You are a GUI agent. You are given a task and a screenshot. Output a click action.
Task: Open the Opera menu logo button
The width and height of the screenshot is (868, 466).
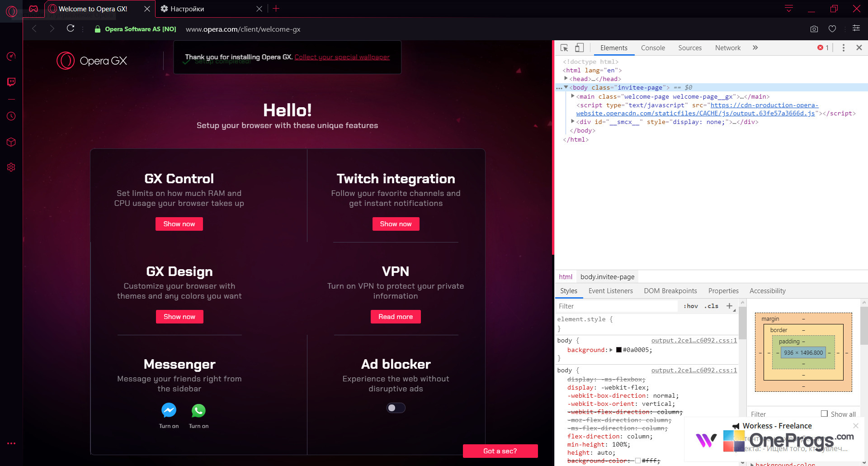[11, 11]
